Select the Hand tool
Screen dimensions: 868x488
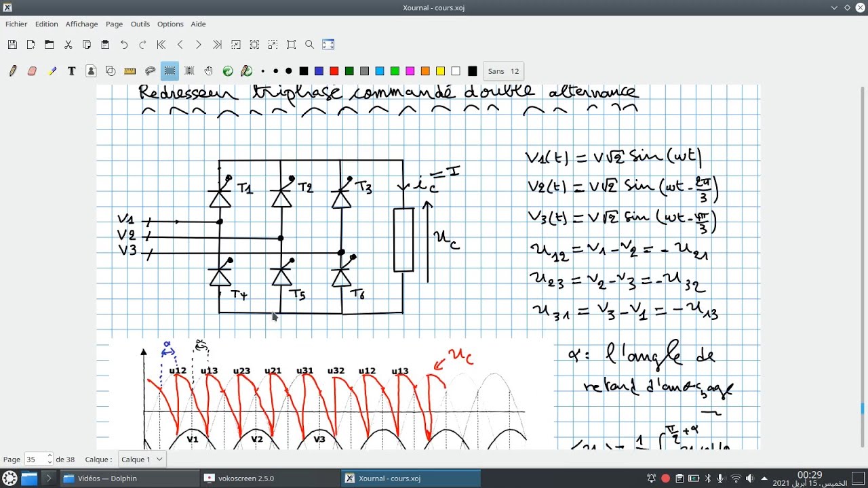pos(209,71)
